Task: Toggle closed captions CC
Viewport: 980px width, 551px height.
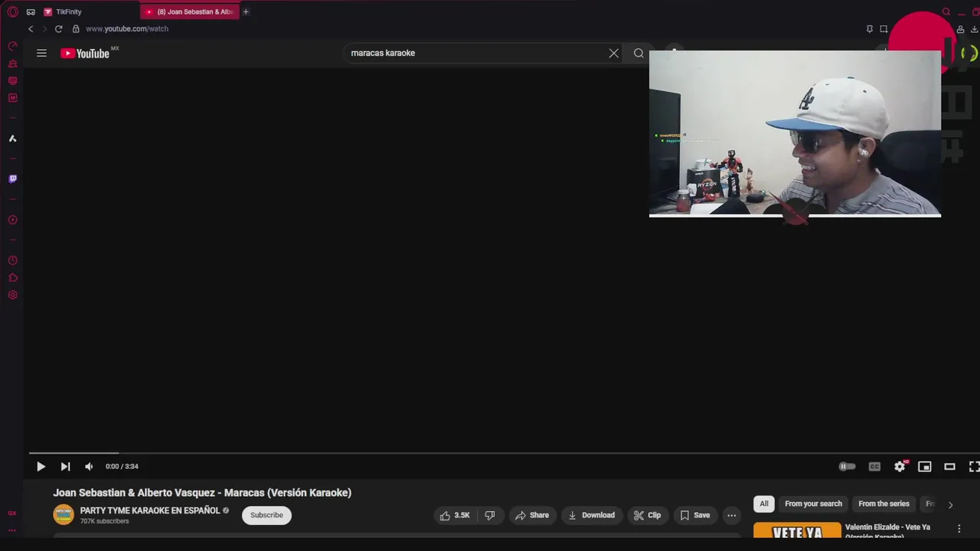Action: point(874,466)
